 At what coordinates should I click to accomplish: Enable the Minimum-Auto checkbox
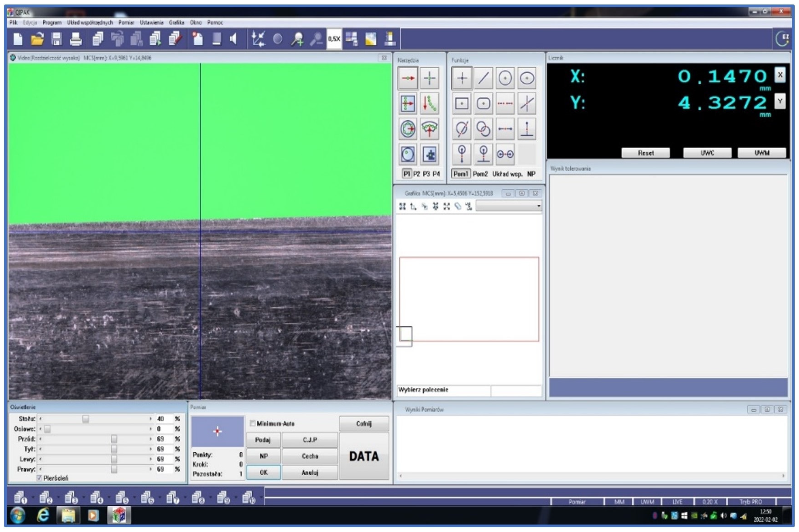(x=253, y=423)
